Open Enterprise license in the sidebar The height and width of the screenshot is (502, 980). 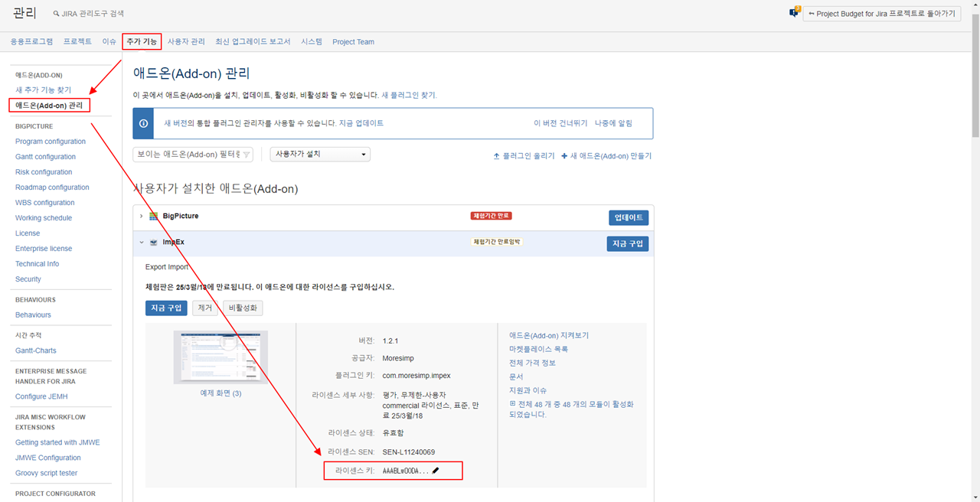coord(44,249)
